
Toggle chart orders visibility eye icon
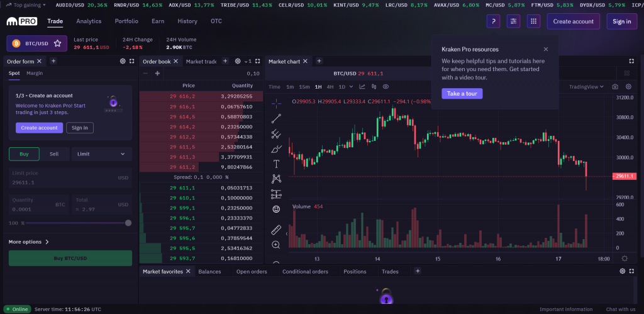(386, 87)
